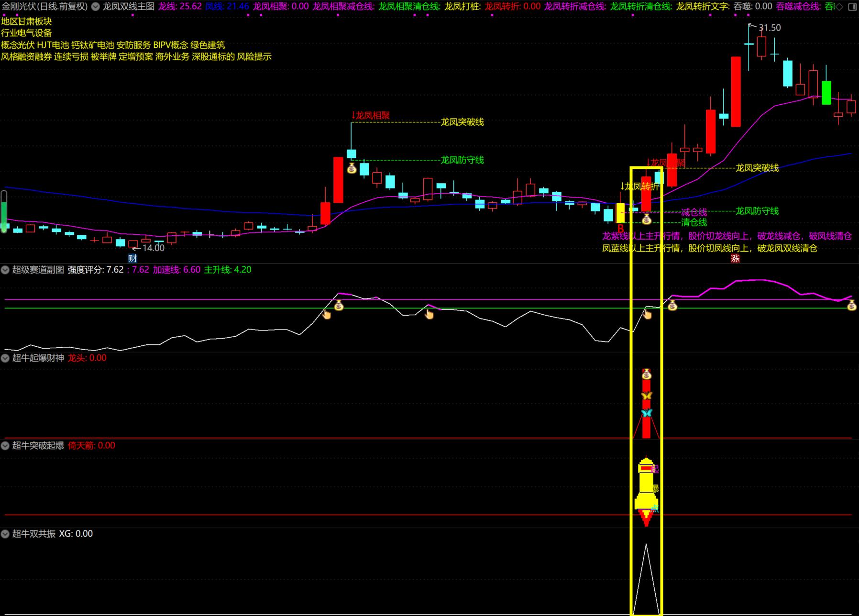Expand the 超牛起爆财神 chevron
Screen dimensions: 859x616
5,358
